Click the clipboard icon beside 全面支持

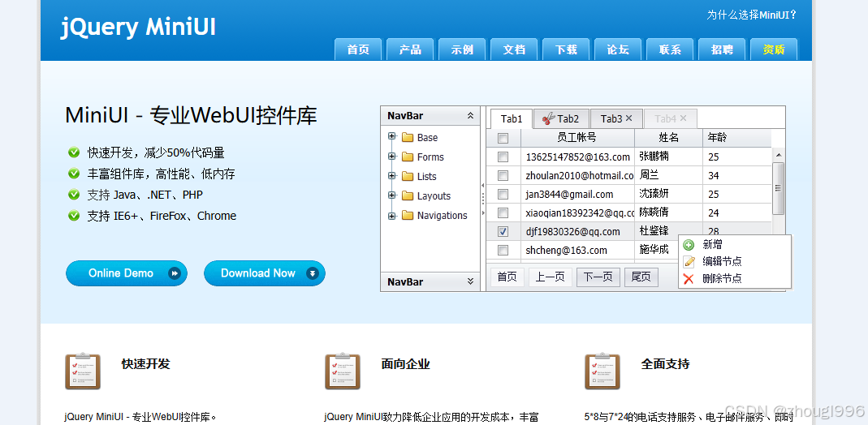(x=602, y=371)
